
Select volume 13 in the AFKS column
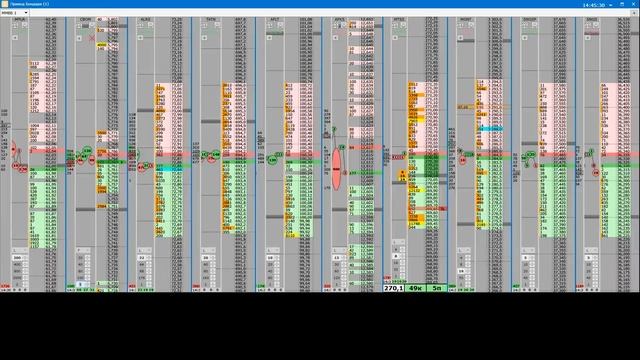tap(337, 258)
